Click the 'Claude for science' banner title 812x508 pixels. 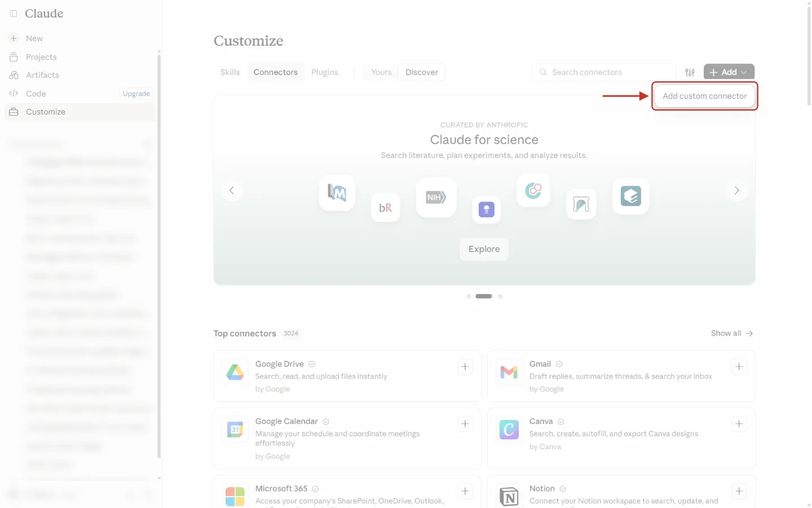tap(484, 139)
